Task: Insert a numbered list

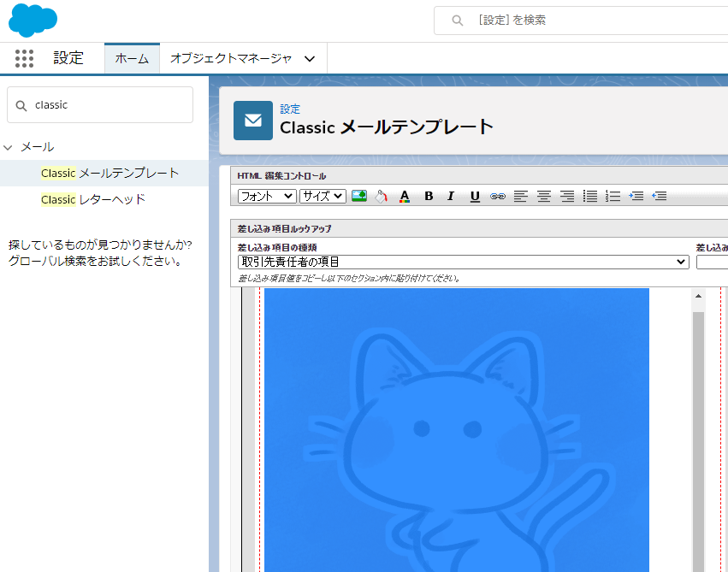Action: (x=613, y=196)
